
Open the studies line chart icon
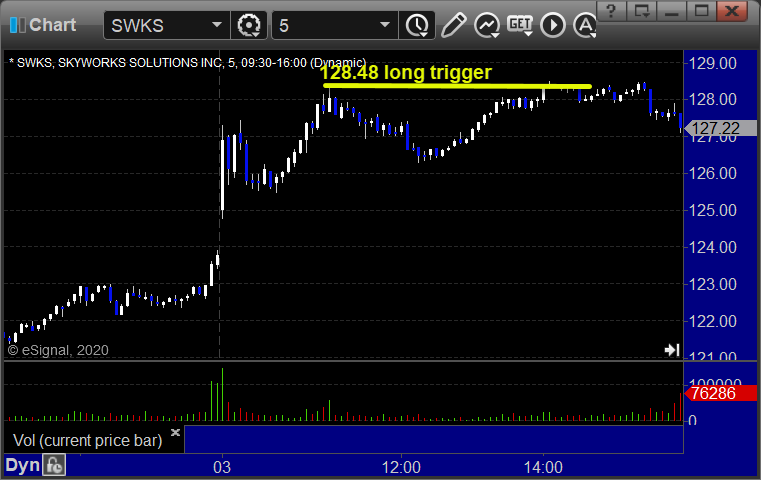point(487,25)
